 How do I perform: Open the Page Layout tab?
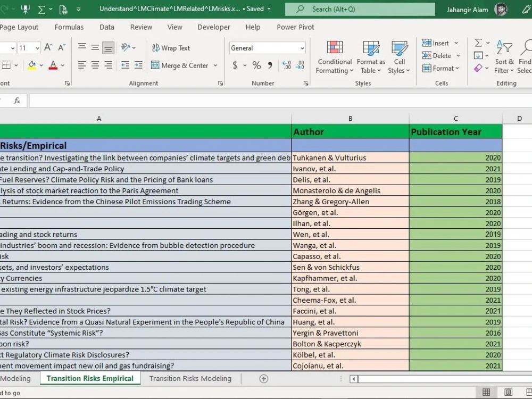[19, 27]
